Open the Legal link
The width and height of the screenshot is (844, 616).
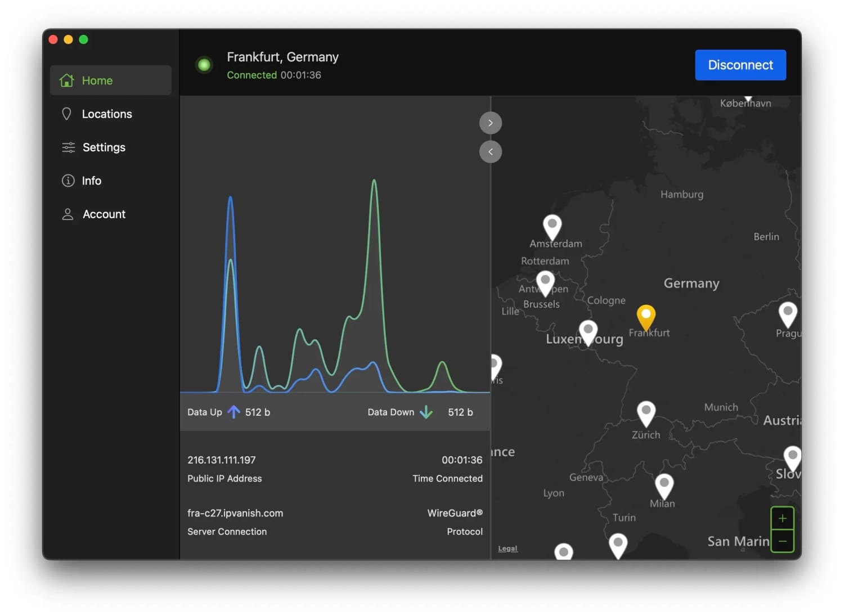(x=508, y=548)
